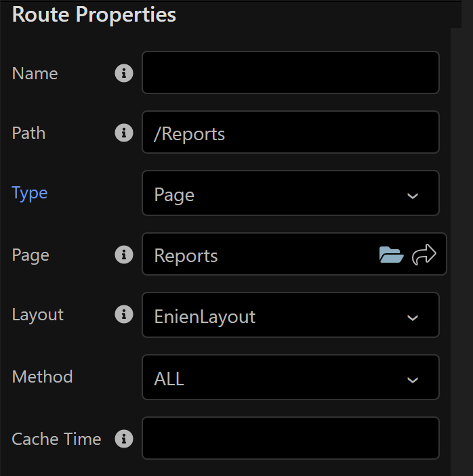Click the Path field containing /Reports
This screenshot has width=473, height=476.
point(290,133)
